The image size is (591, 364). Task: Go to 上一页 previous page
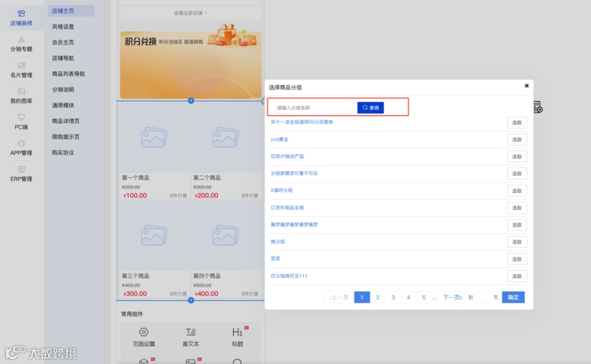[x=338, y=297]
